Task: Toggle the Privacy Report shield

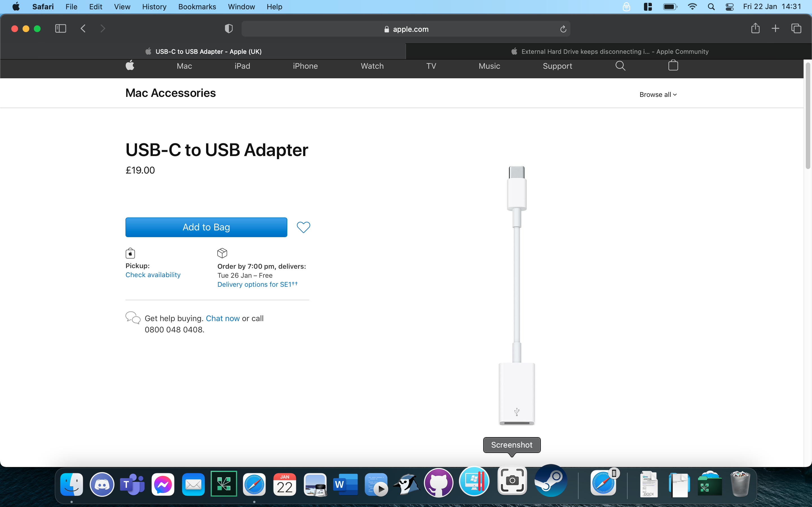Action: coord(228,28)
